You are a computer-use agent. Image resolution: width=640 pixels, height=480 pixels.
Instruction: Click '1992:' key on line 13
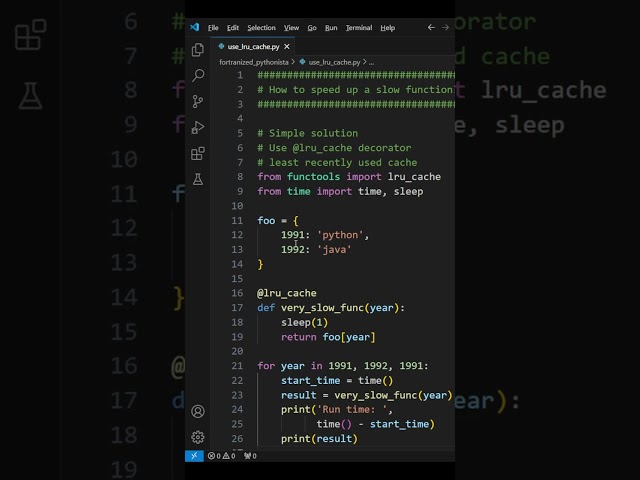coord(295,249)
